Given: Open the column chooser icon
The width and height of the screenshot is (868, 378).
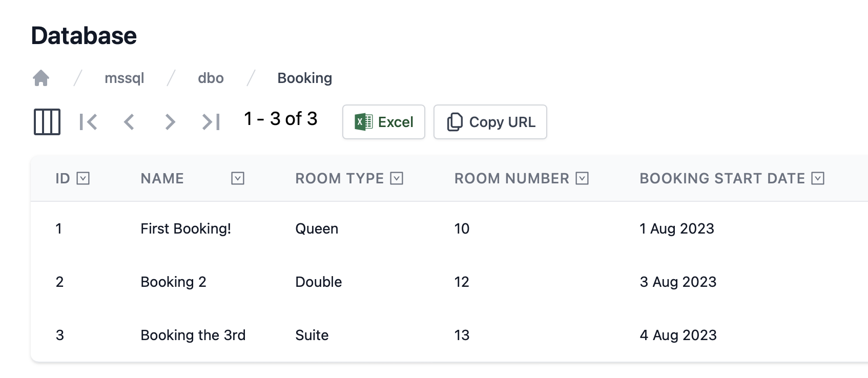Looking at the screenshot, I should coord(47,122).
